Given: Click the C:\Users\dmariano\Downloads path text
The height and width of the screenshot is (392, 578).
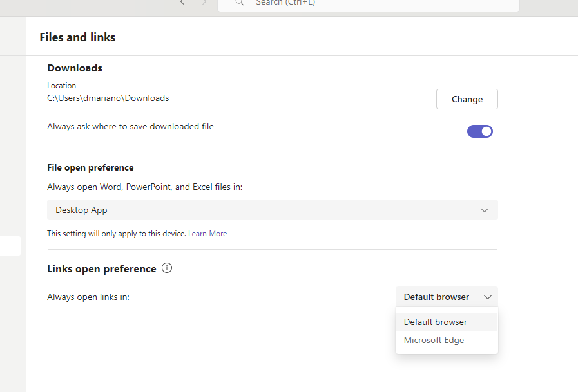Looking at the screenshot, I should 108,98.
